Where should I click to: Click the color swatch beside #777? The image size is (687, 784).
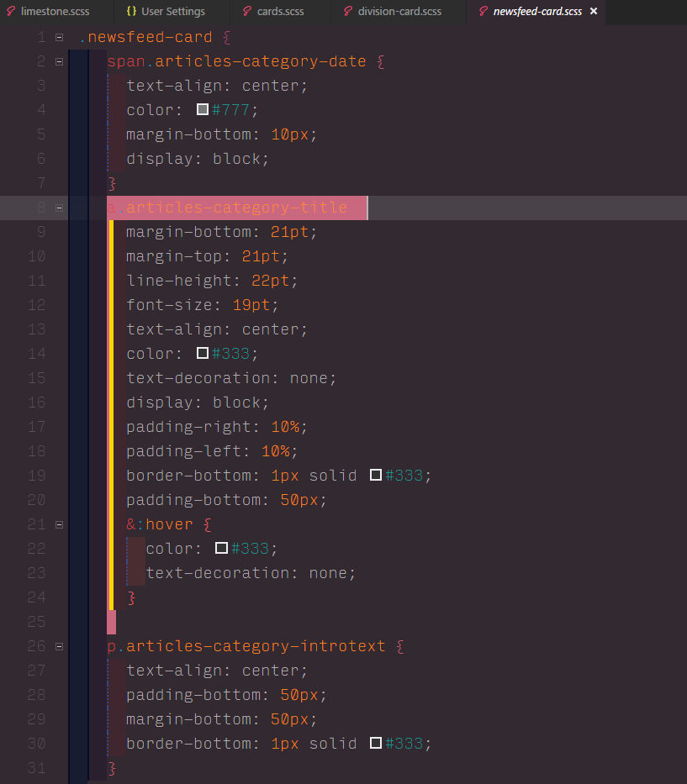click(x=202, y=108)
